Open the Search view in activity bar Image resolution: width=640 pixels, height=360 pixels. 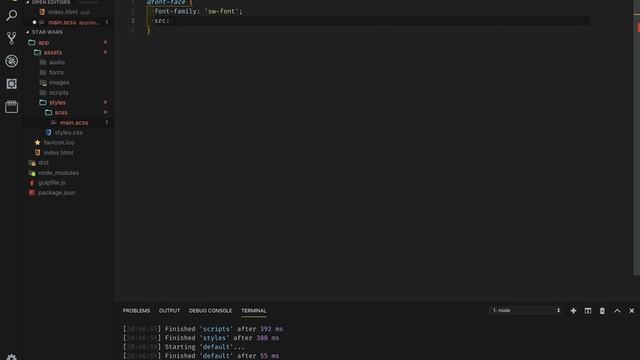(11, 16)
